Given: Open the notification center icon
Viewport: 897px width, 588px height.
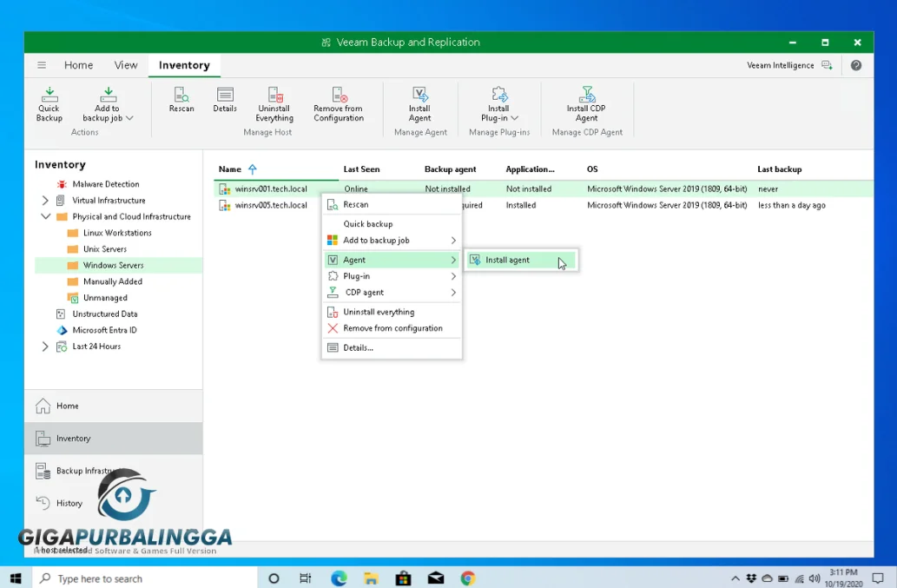Looking at the screenshot, I should (878, 578).
